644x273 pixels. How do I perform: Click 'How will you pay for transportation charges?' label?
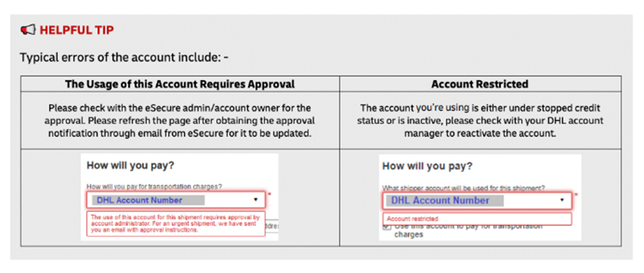(154, 186)
